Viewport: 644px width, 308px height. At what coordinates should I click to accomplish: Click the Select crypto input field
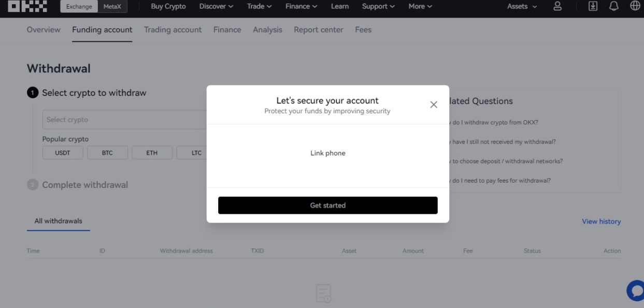(x=124, y=119)
